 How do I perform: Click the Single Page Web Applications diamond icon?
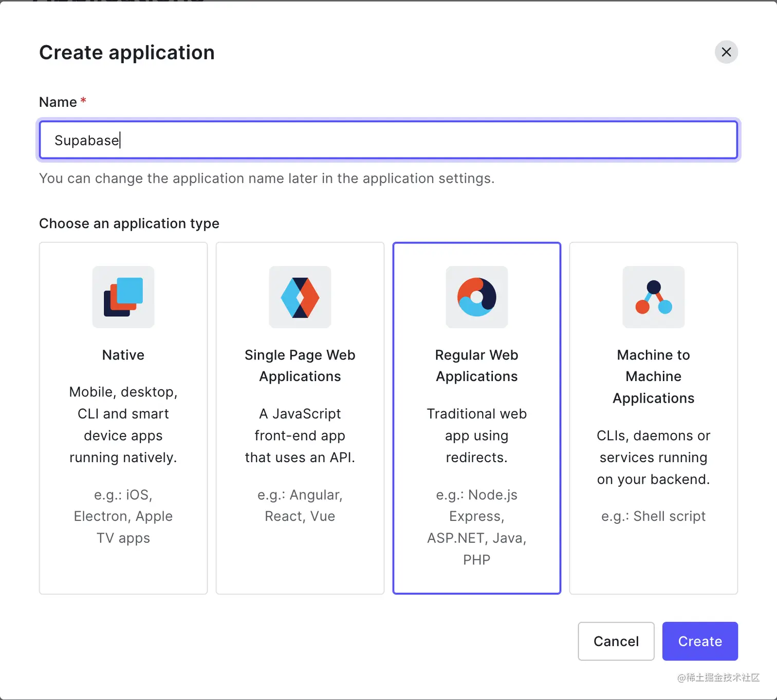point(300,297)
